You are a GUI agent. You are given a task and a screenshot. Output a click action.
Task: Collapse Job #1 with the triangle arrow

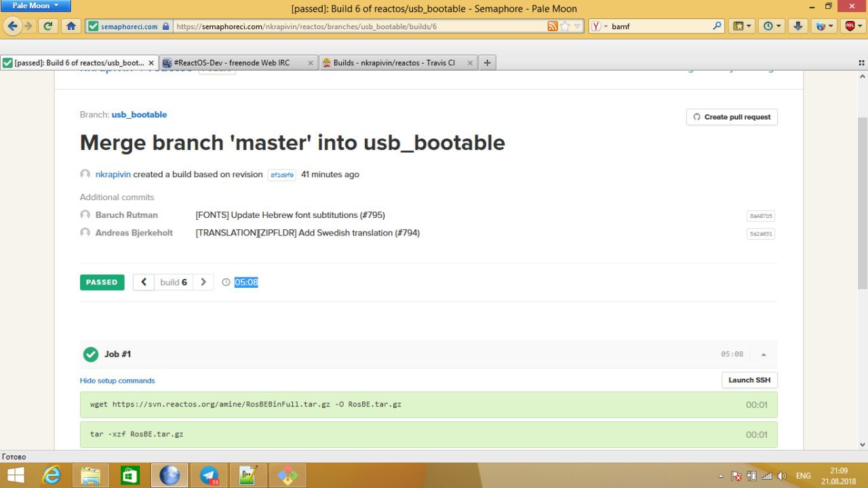click(764, 354)
